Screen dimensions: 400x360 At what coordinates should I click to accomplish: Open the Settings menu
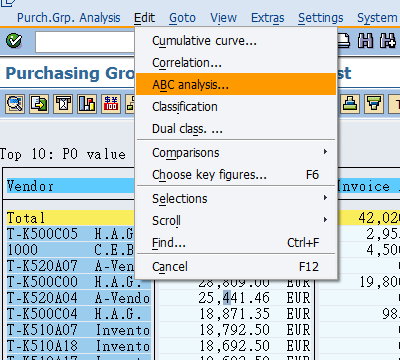(x=321, y=18)
